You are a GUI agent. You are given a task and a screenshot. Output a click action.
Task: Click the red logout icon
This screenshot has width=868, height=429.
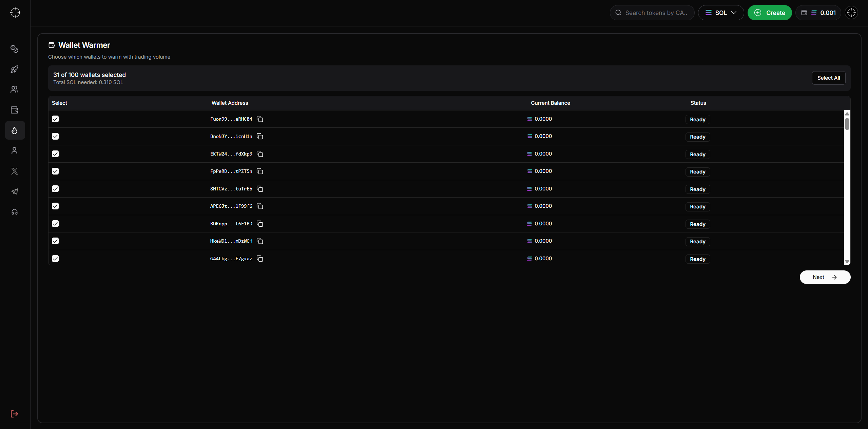pyautogui.click(x=15, y=414)
